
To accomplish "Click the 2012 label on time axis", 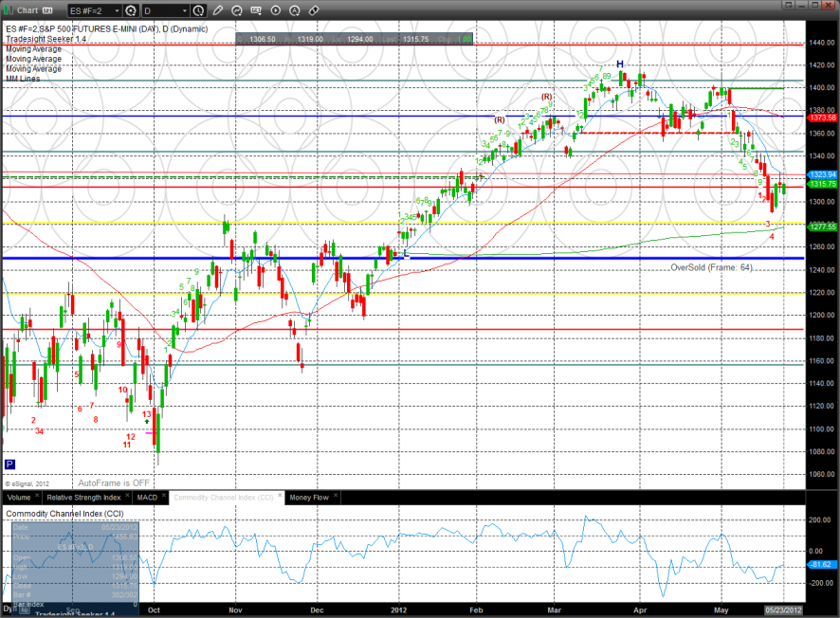I will tap(398, 610).
